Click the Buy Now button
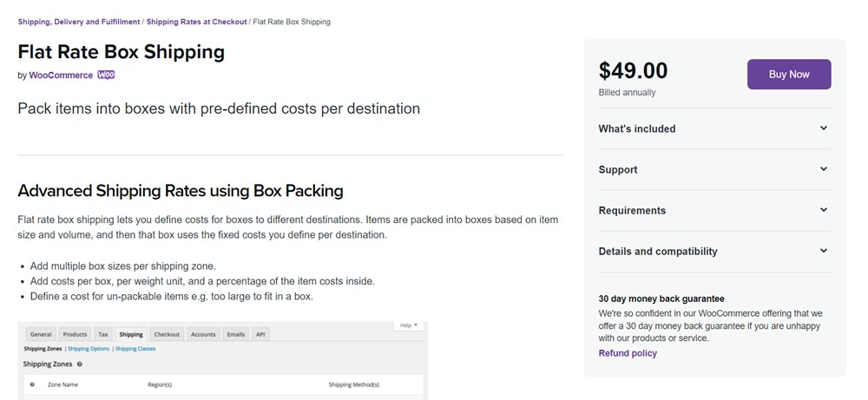This screenshot has height=400, width=868. pos(788,75)
